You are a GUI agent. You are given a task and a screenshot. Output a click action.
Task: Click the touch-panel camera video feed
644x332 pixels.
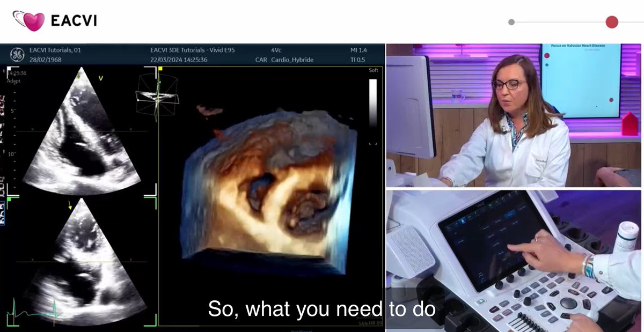(514, 261)
